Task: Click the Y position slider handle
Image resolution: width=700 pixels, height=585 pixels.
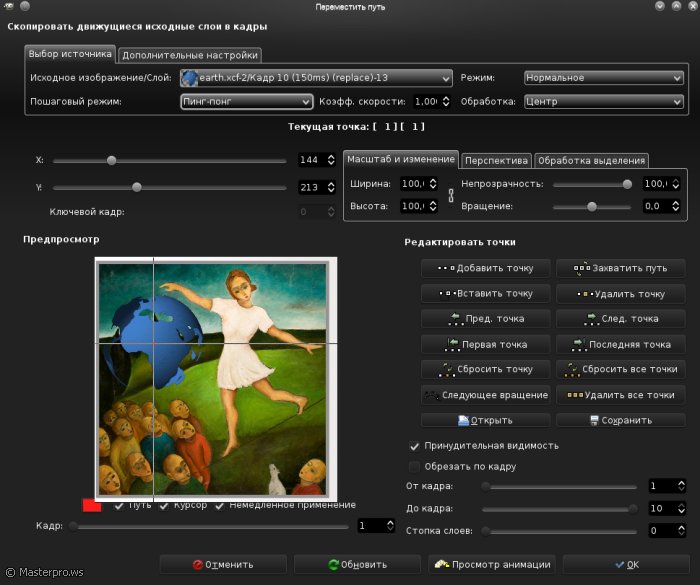Action: [x=137, y=188]
